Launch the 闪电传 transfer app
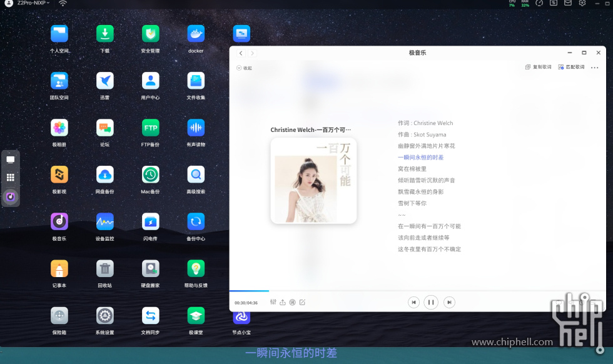 coord(151,221)
